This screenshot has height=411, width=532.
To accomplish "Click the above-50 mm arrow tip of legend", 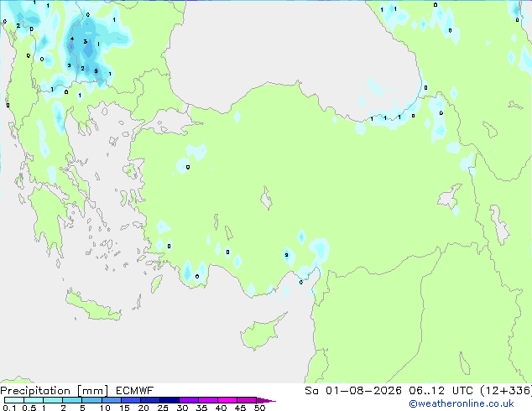I will (x=266, y=400).
